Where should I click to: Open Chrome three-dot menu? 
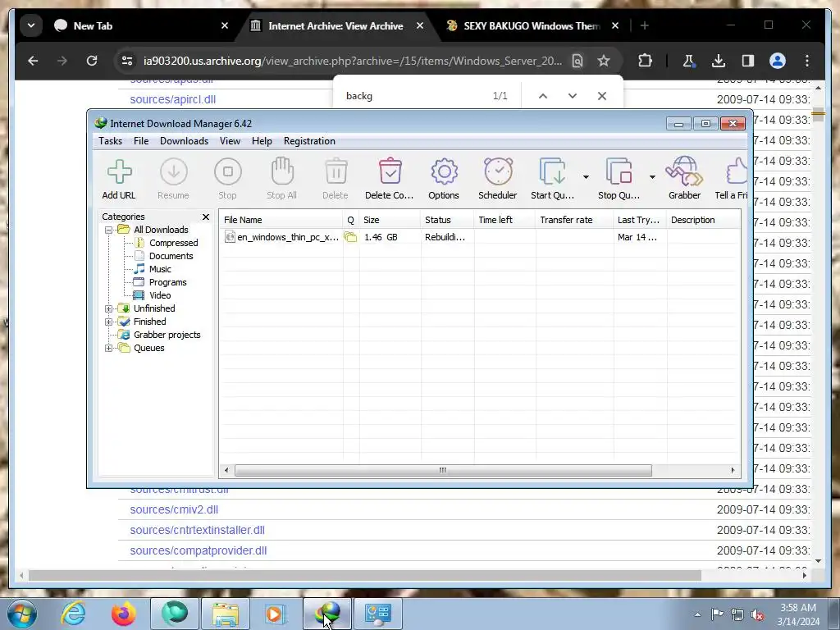807,61
